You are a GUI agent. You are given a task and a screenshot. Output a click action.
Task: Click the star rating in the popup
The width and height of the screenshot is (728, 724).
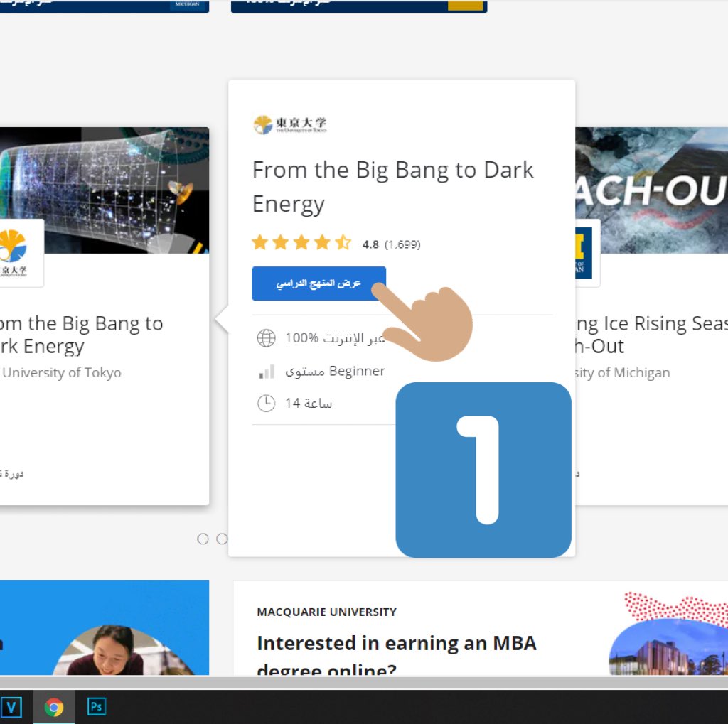coord(301,242)
